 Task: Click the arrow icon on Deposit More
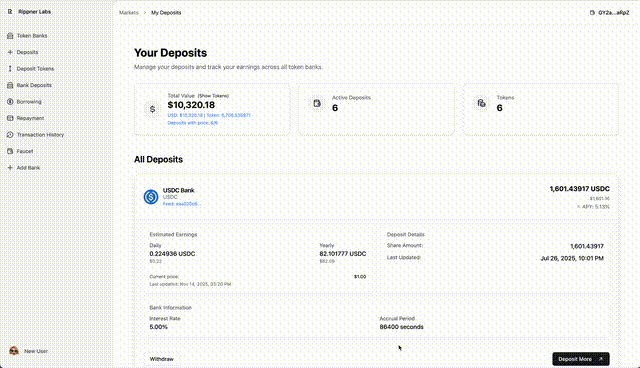pos(601,359)
